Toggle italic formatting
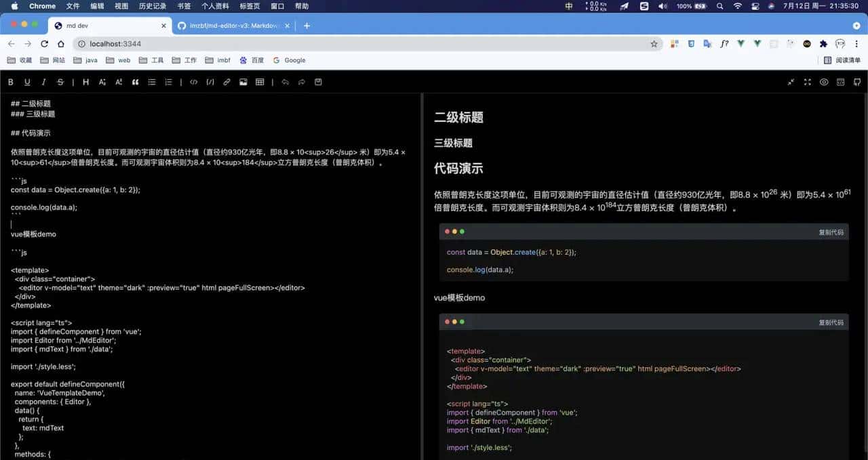 tap(43, 82)
